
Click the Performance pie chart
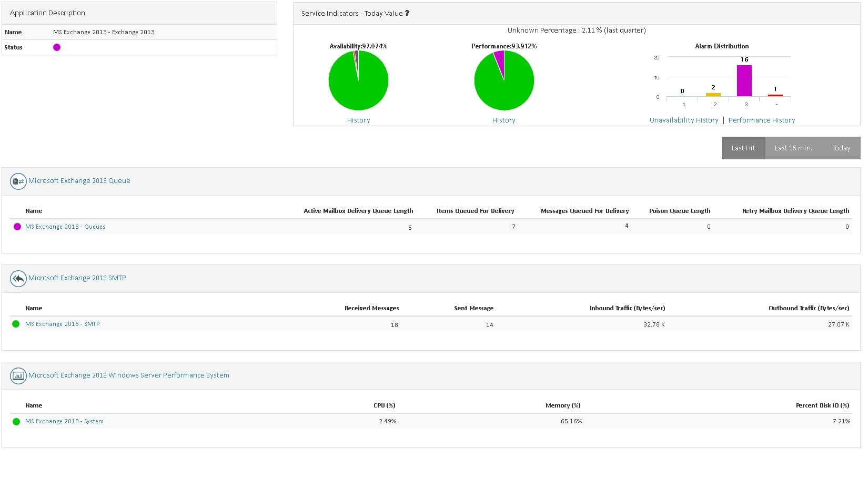(x=504, y=80)
